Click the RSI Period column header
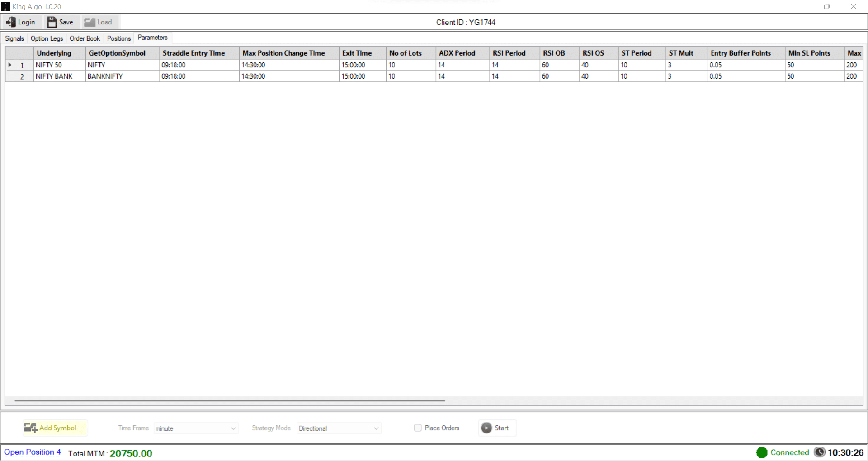 click(x=514, y=53)
